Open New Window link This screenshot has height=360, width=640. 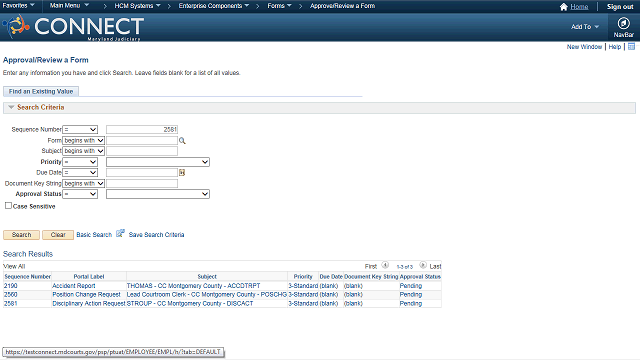click(x=584, y=47)
